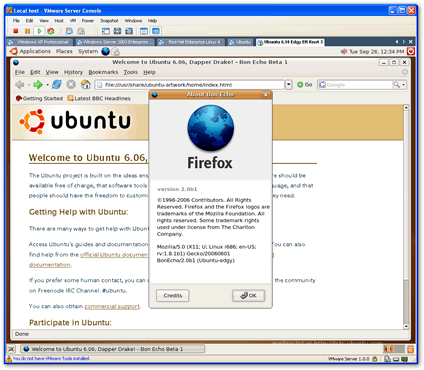Open Latest BBC Headlines bookmark
Screen dimensions: 424x370
(99, 98)
